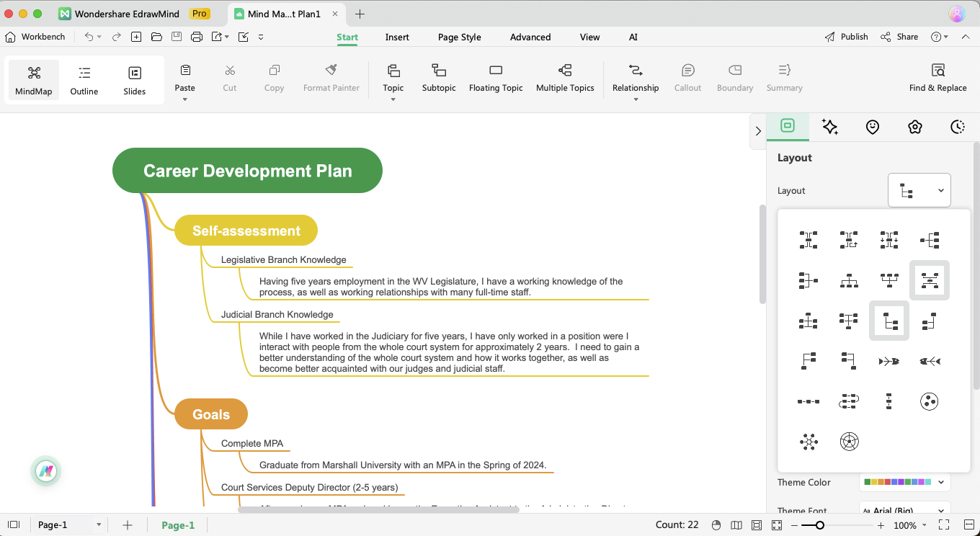Screen dimensions: 980x536
Task: Go to Workbench home
Action: 35,37
